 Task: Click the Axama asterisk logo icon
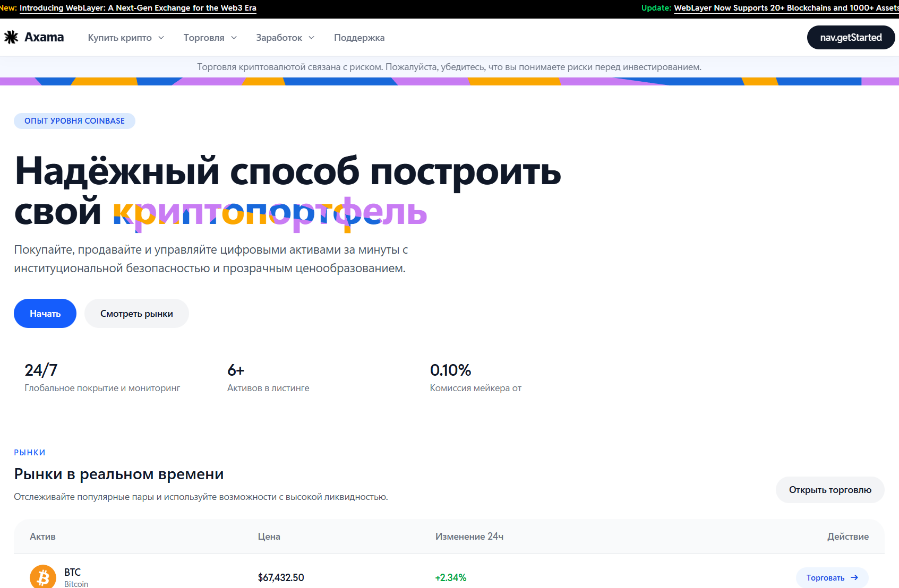pos(11,37)
